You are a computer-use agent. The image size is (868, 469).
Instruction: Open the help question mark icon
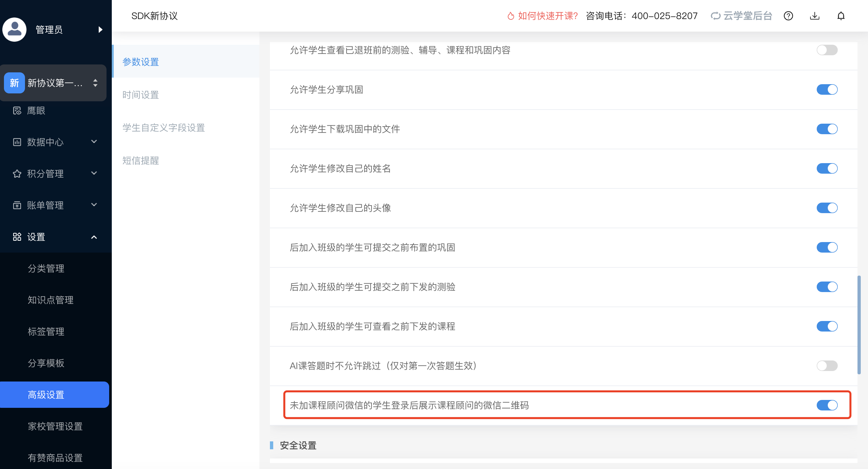pyautogui.click(x=788, y=16)
